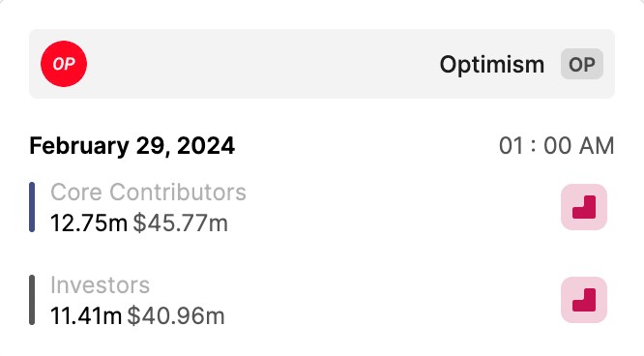Image resolution: width=644 pixels, height=356 pixels.
Task: Select the February 29, 2024 date heading
Action: tap(132, 146)
